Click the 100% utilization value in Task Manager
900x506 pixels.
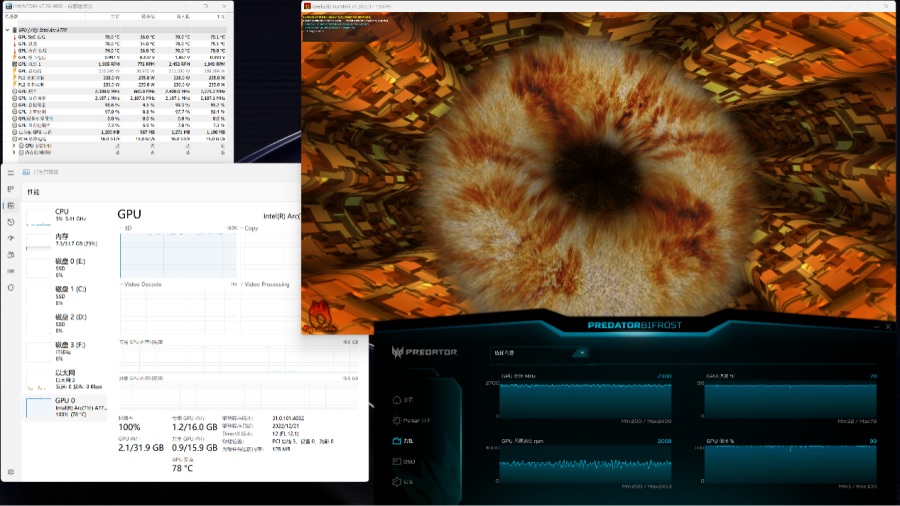pyautogui.click(x=129, y=427)
